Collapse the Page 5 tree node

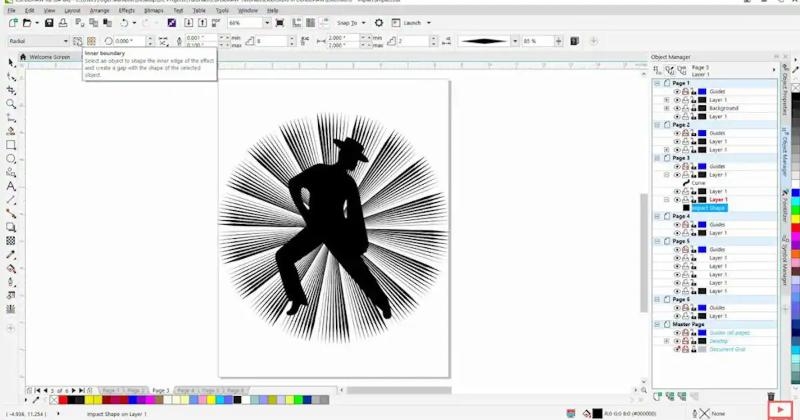[x=657, y=241]
